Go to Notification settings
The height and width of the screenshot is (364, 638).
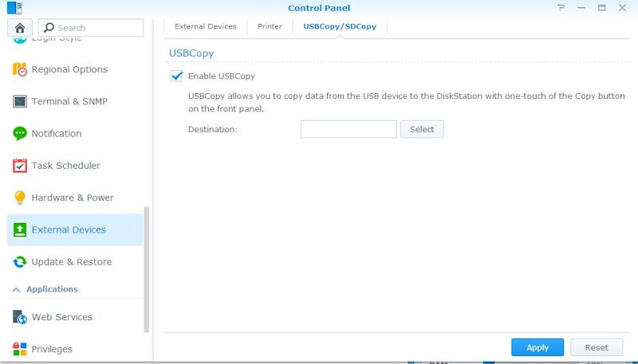point(75,133)
